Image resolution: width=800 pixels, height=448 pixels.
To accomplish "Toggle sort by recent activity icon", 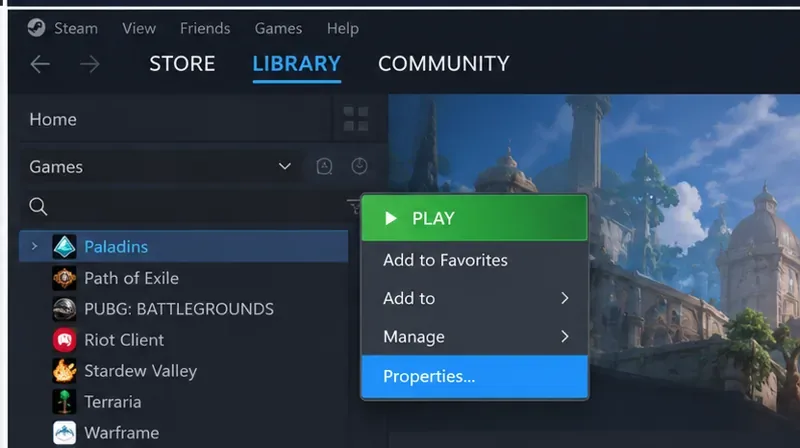I will point(359,166).
